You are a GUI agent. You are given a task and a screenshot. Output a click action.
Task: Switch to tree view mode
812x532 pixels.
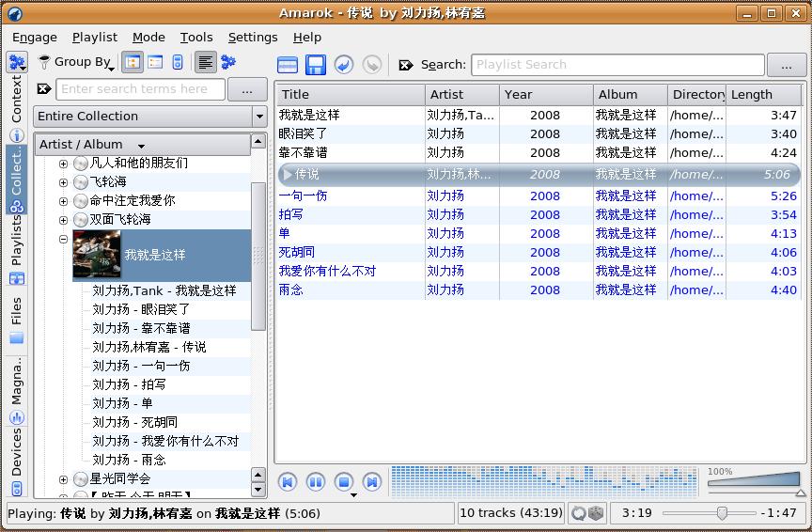[x=133, y=63]
